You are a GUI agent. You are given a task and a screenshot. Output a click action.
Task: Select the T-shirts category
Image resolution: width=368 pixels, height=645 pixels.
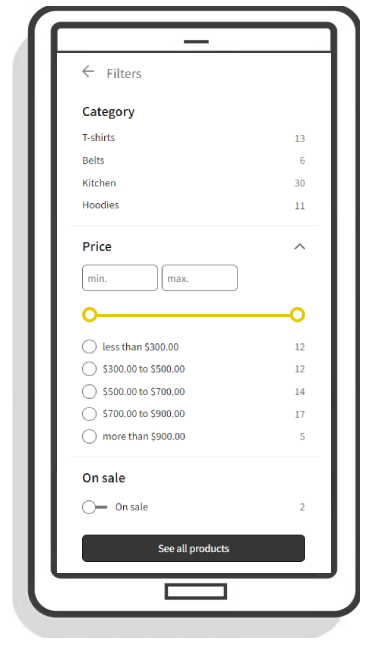point(193,138)
